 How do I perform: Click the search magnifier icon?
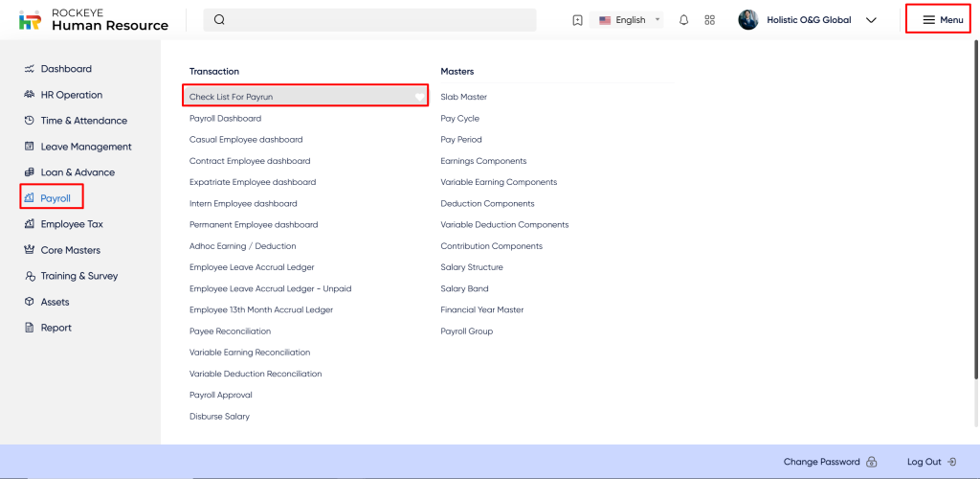tap(219, 20)
